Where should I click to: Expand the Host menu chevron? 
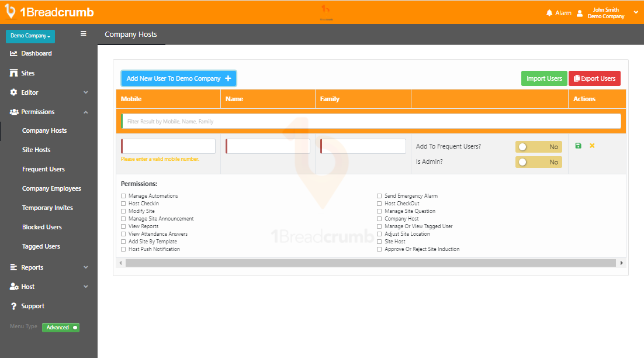(86, 287)
